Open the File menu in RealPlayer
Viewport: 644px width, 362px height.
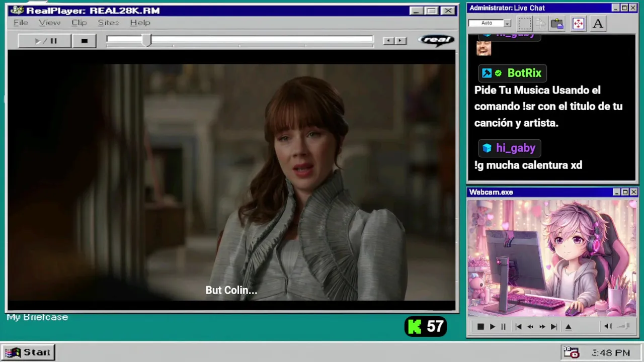21,23
